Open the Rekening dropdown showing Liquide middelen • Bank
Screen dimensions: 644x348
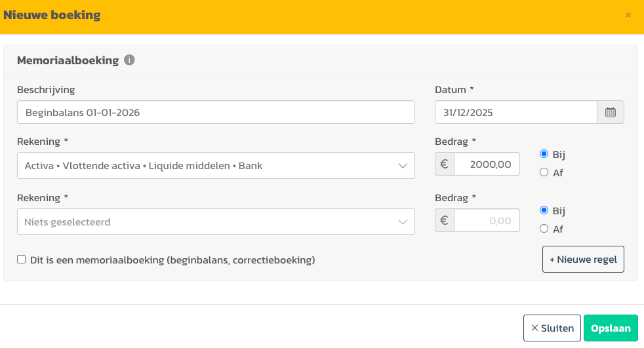pyautogui.click(x=216, y=166)
